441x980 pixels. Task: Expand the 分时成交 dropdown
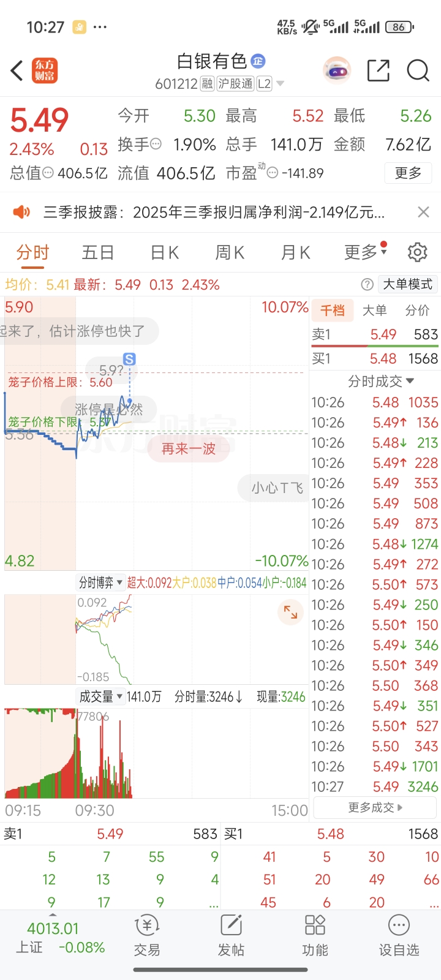381,382
